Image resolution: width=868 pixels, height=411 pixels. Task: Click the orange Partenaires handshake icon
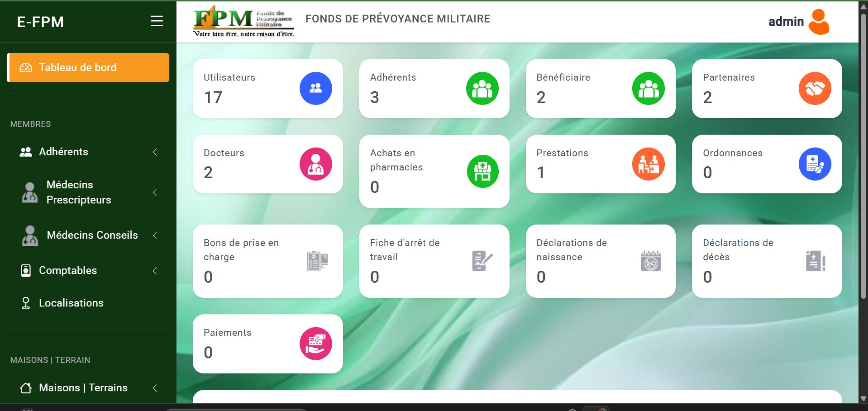click(x=814, y=88)
